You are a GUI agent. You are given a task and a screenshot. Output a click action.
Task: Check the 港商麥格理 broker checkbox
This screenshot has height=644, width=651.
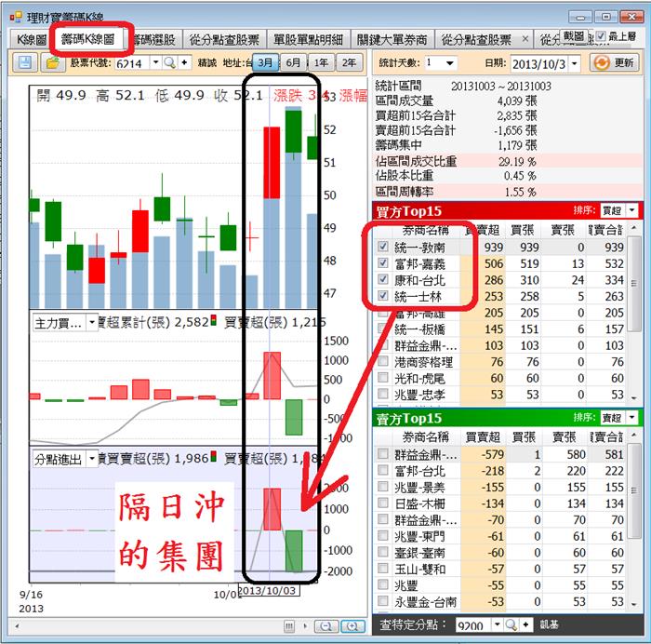point(383,361)
